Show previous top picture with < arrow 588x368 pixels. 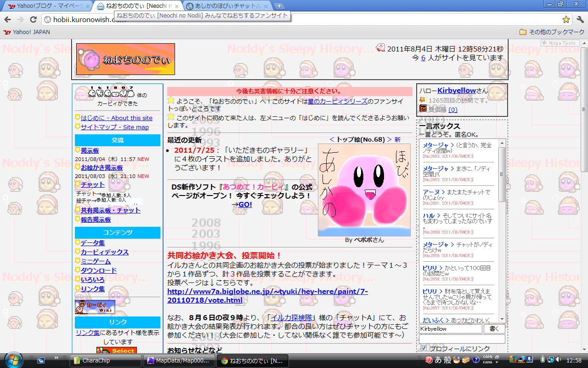332,139
